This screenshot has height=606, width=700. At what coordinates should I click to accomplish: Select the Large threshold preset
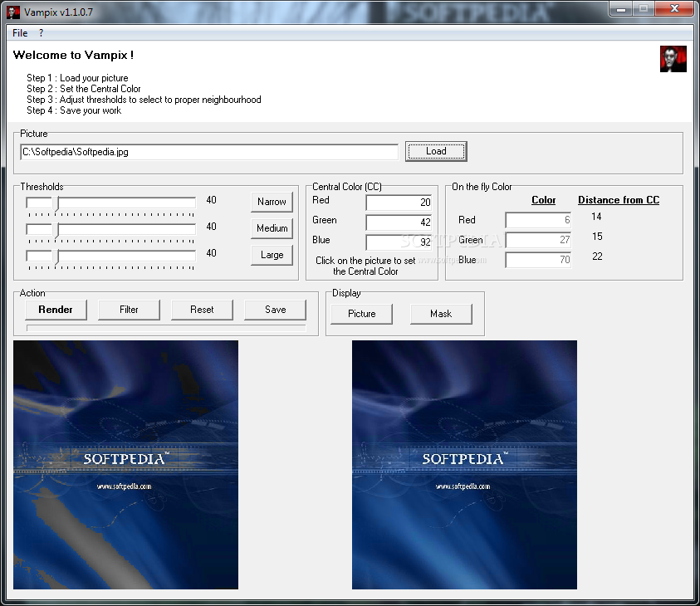[272, 255]
